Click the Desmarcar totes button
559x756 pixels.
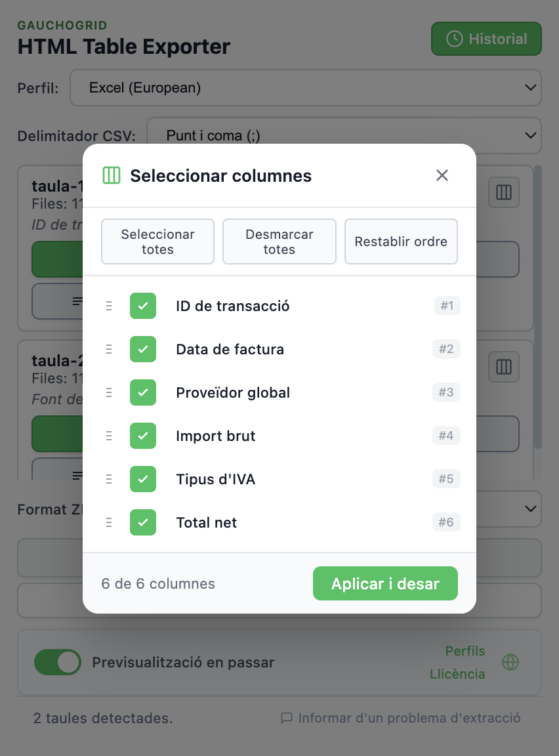(x=279, y=241)
